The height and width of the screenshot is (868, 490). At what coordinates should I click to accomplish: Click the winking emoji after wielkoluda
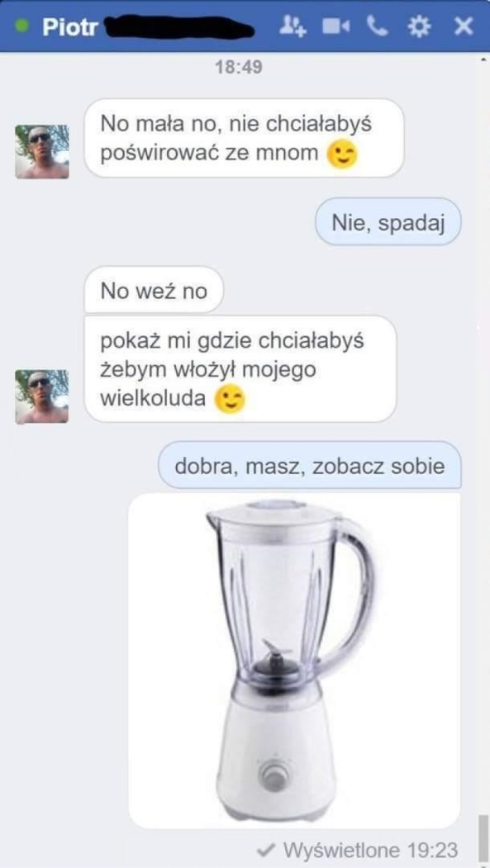[229, 399]
